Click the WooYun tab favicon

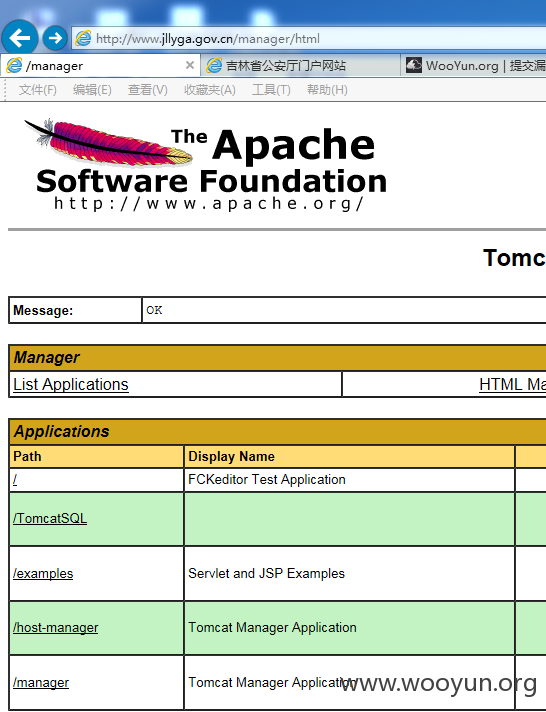point(413,65)
